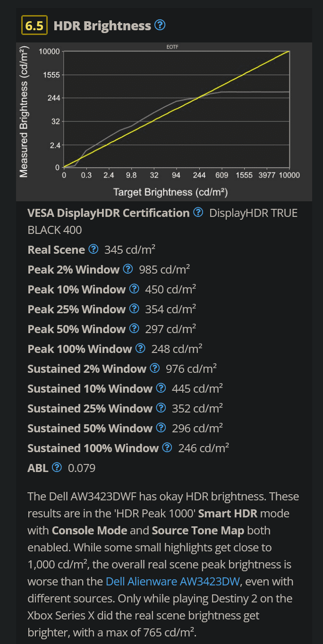Click the EOTF title on chart

tap(172, 46)
